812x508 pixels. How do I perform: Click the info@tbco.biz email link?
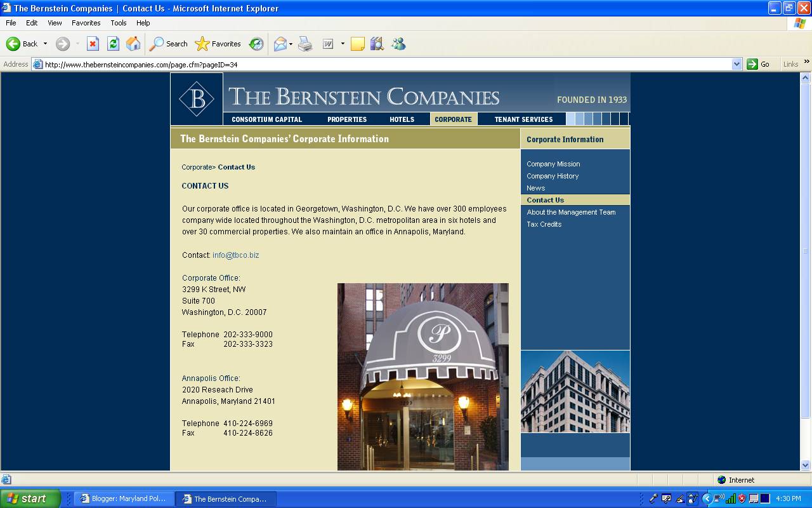click(x=235, y=255)
